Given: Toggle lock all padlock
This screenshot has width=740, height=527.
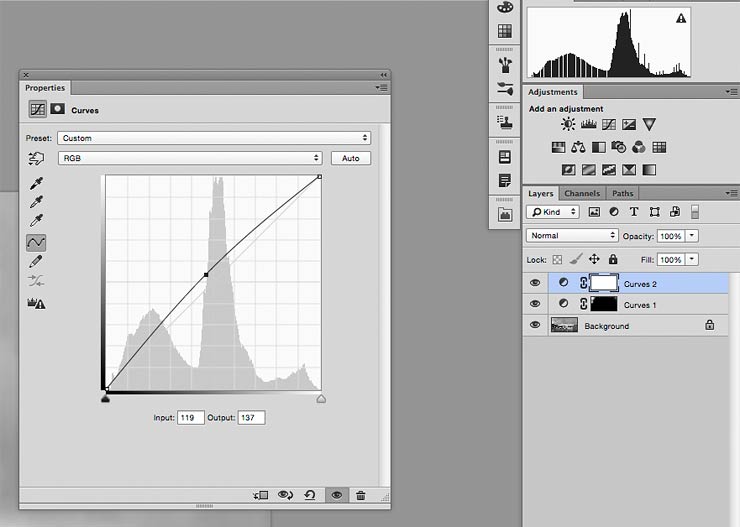Looking at the screenshot, I should coord(613,259).
